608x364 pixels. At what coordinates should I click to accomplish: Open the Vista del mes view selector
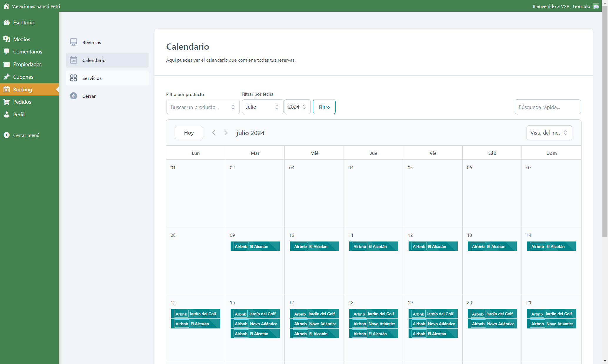pos(549,133)
